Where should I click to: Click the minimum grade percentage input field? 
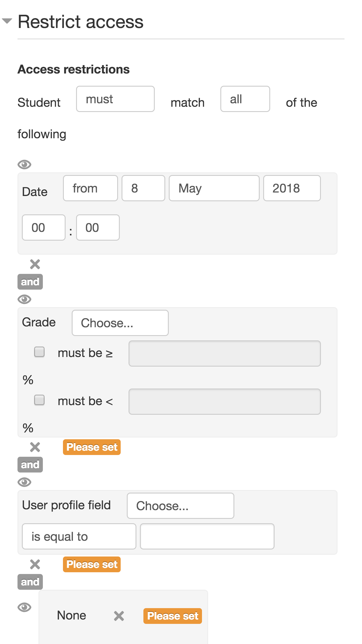225,353
